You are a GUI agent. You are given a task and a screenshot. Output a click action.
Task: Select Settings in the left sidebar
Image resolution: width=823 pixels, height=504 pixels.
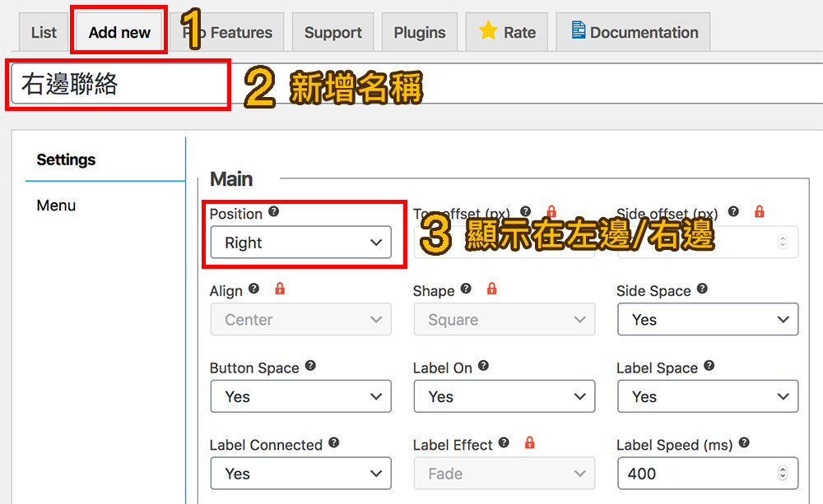65,160
